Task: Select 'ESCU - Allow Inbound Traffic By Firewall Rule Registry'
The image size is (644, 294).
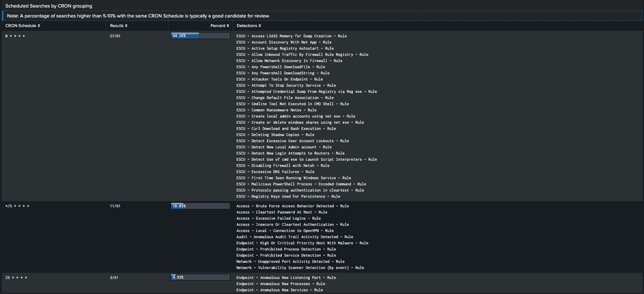Action: point(302,54)
